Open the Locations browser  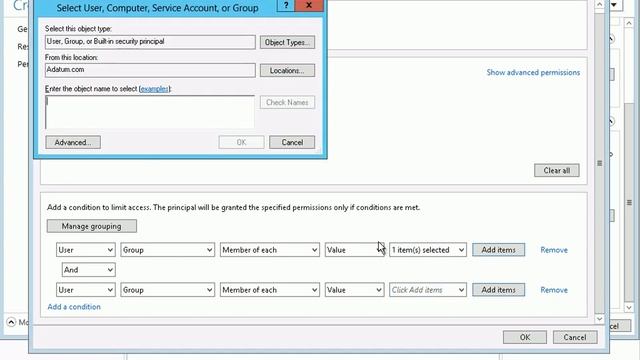pyautogui.click(x=287, y=70)
